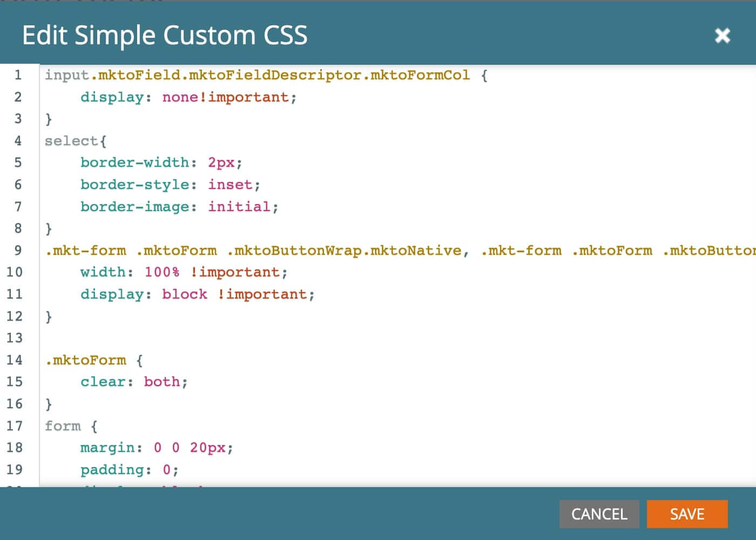The image size is (756, 540).
Task: Click the 'display: none!important' declaration
Action: [188, 97]
